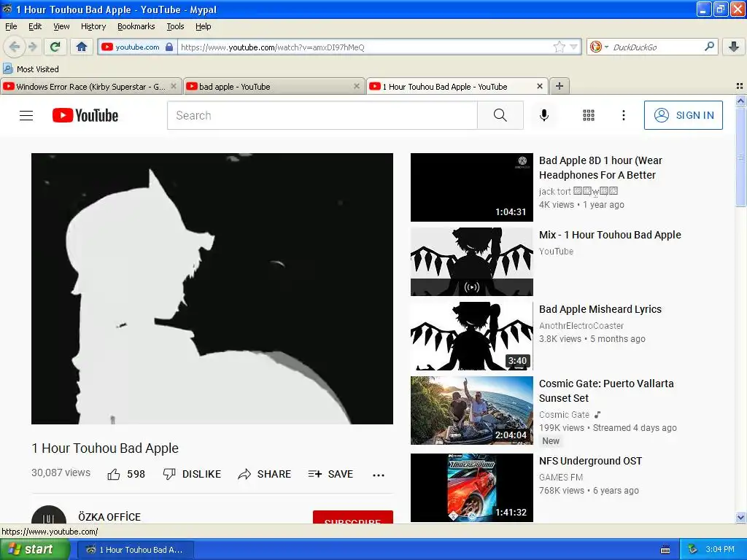This screenshot has height=560, width=747.
Task: Open NFS Underground OST thumbnail
Action: pyautogui.click(x=472, y=488)
